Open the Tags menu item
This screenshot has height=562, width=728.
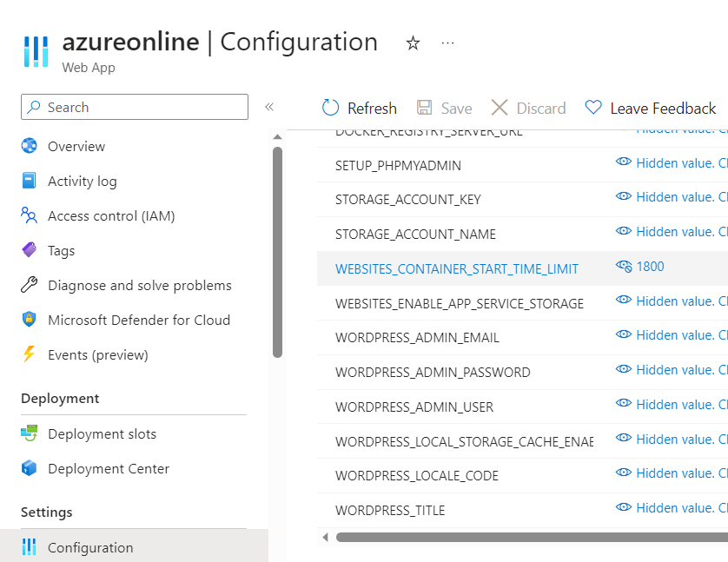tap(62, 251)
